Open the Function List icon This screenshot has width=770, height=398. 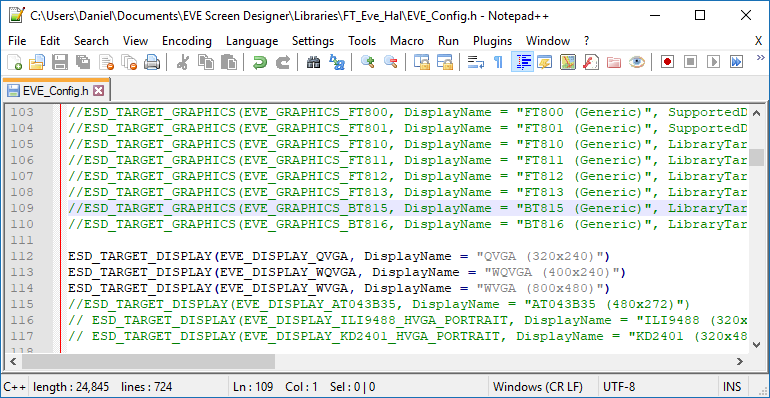point(591,62)
